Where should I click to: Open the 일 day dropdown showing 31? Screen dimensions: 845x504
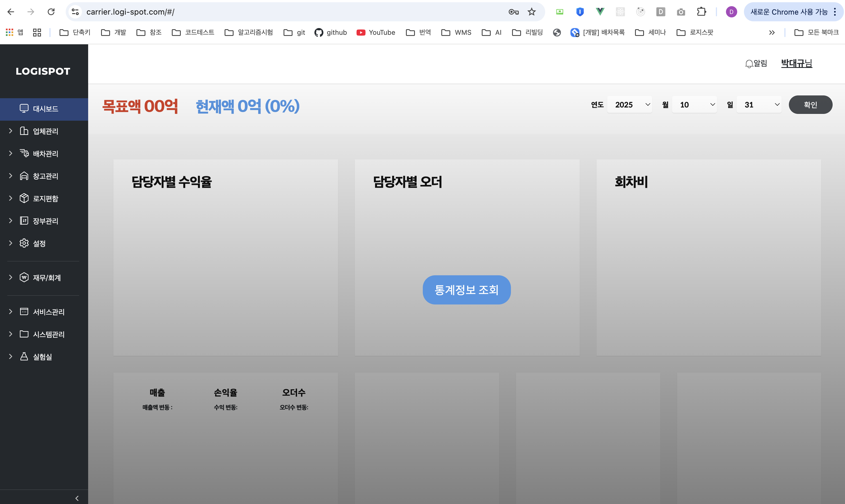(x=759, y=105)
